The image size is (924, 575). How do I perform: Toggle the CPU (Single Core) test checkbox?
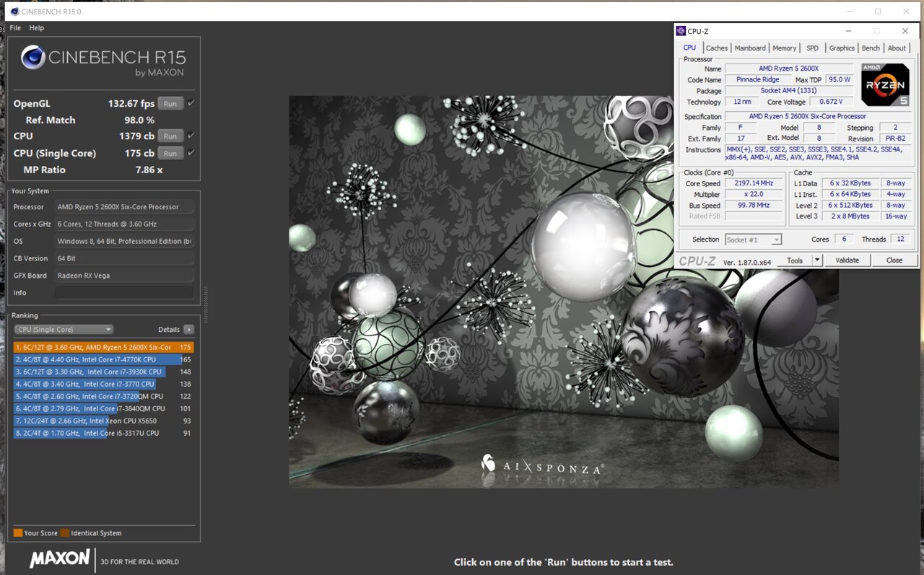(x=191, y=153)
